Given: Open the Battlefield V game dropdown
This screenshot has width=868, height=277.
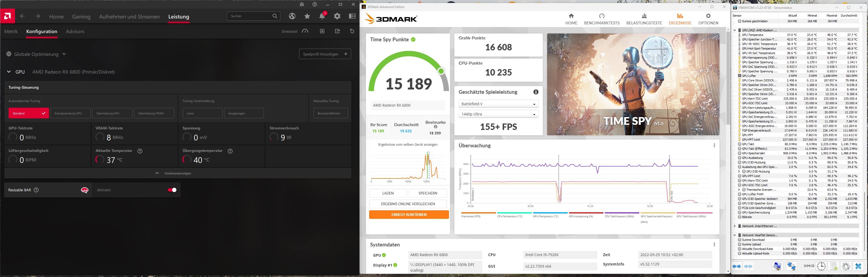Looking at the screenshot, I should [498, 104].
